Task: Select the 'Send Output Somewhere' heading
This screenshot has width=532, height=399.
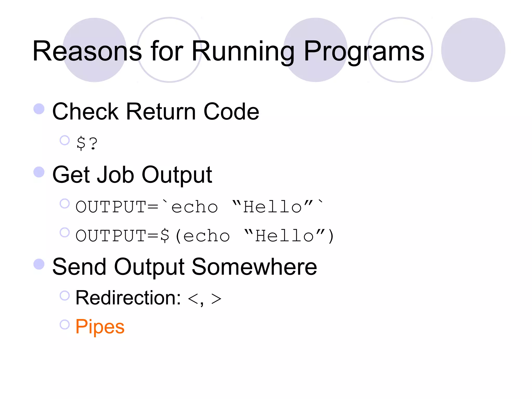Action: coord(184,267)
